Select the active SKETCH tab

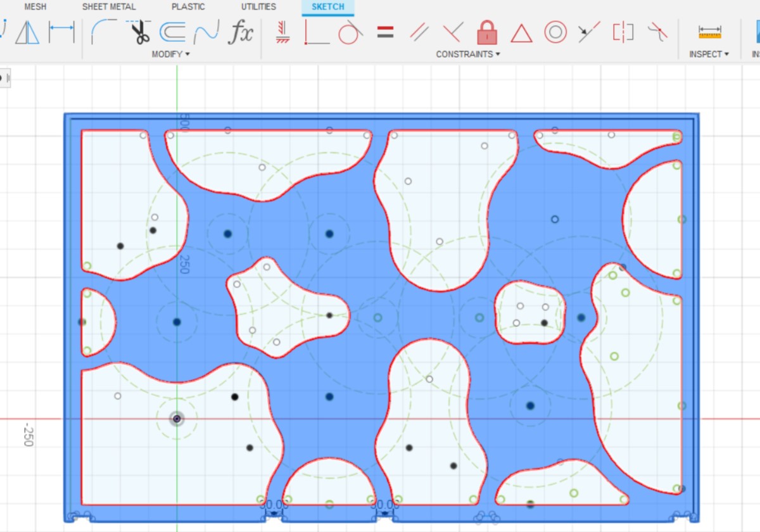click(x=328, y=7)
